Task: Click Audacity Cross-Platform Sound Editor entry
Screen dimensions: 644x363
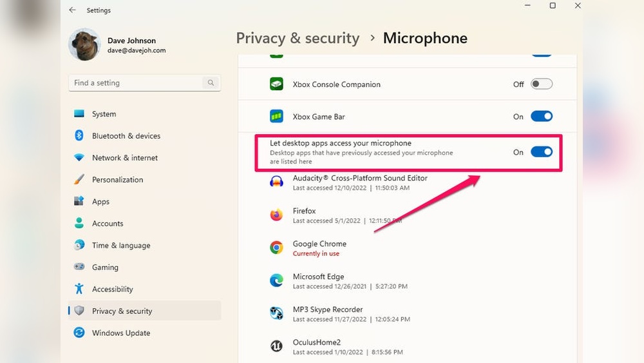Action: point(360,178)
